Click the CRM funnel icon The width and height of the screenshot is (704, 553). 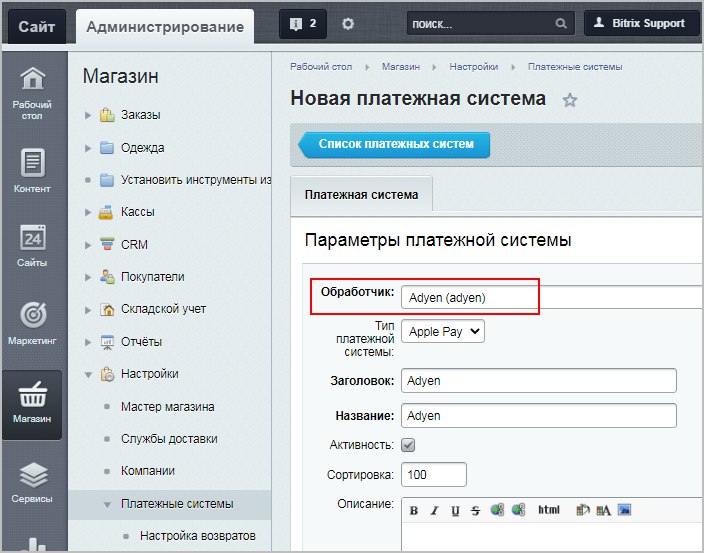(x=107, y=244)
